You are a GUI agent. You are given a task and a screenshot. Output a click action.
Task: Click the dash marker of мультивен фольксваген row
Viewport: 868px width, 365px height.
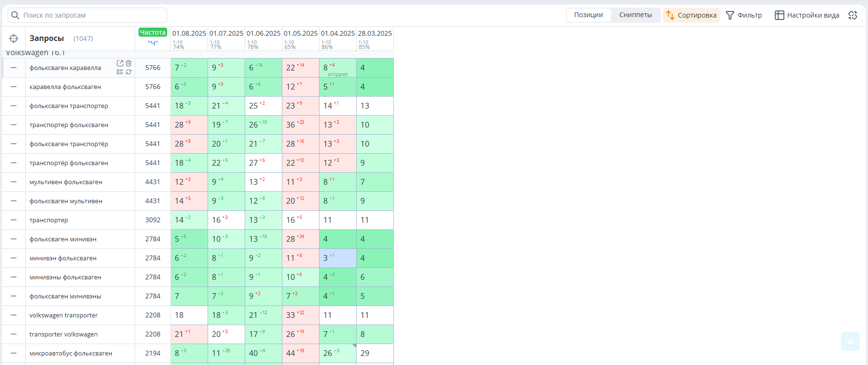click(x=14, y=182)
